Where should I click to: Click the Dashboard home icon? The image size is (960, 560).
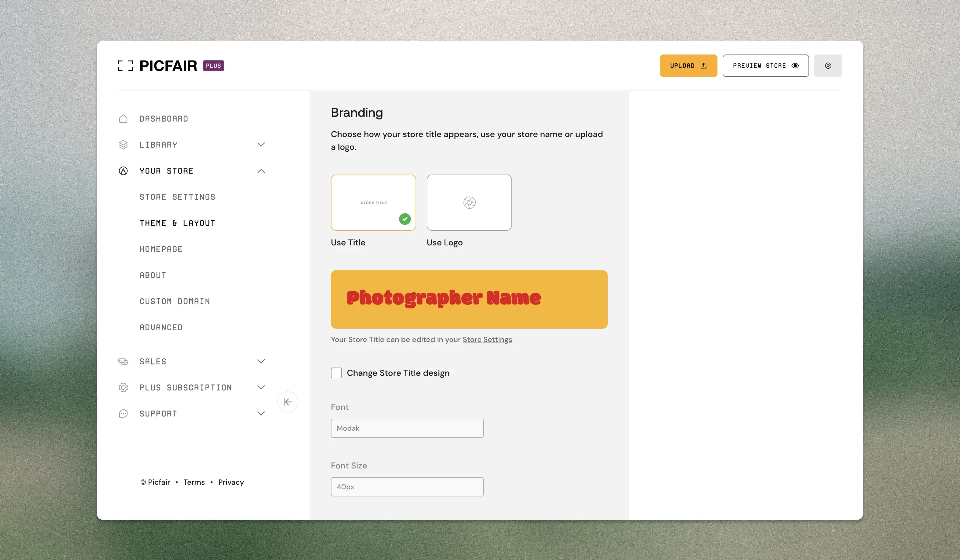(x=123, y=118)
